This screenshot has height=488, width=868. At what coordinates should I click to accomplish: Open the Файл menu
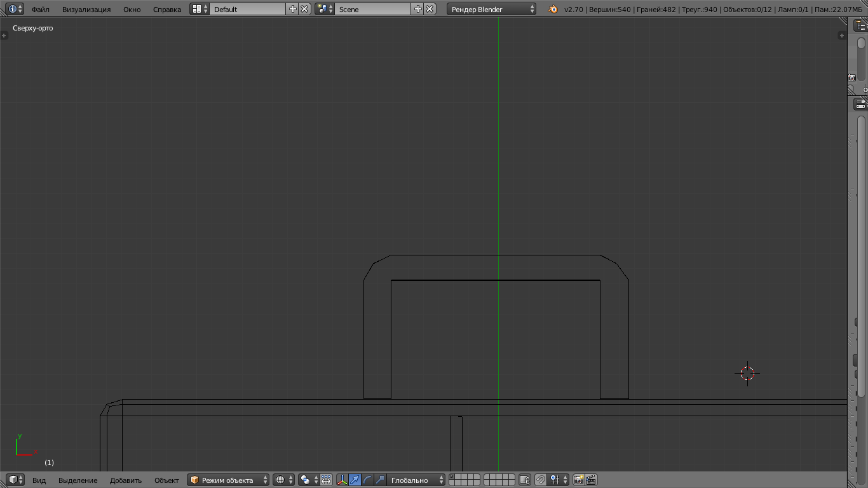click(x=41, y=10)
